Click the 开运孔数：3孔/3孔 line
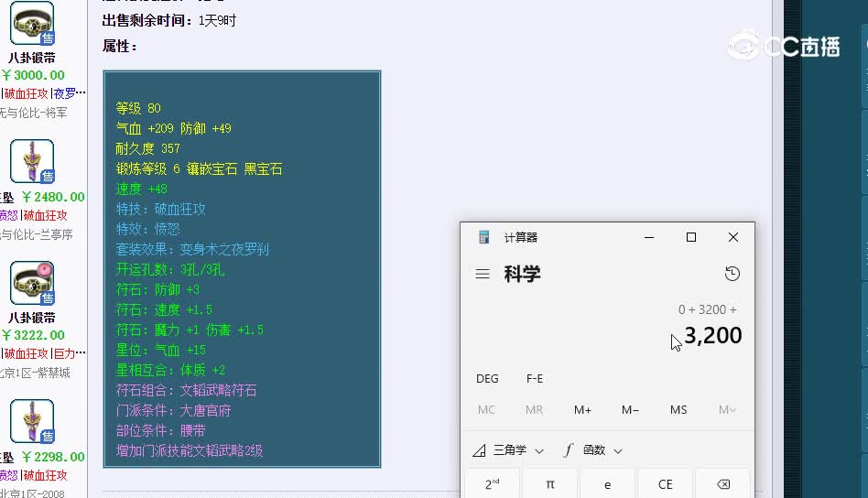The width and height of the screenshot is (868, 498). pyautogui.click(x=170, y=269)
